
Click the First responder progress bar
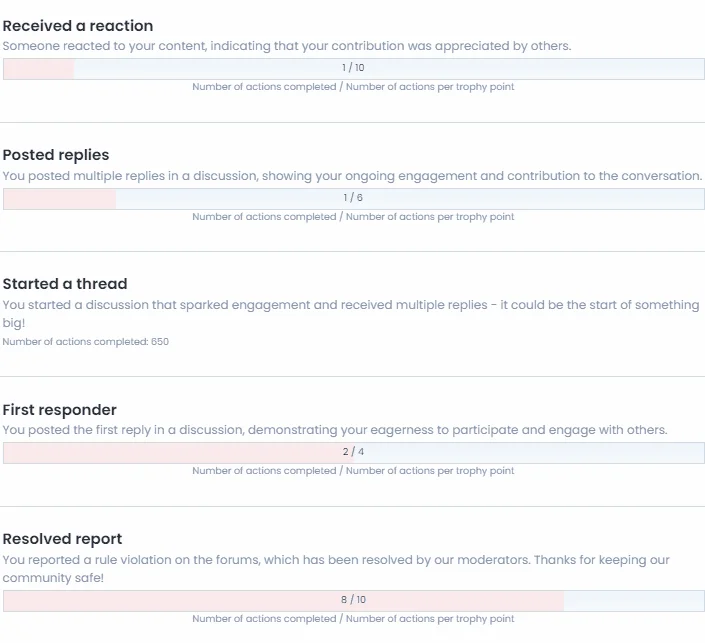[x=353, y=453]
